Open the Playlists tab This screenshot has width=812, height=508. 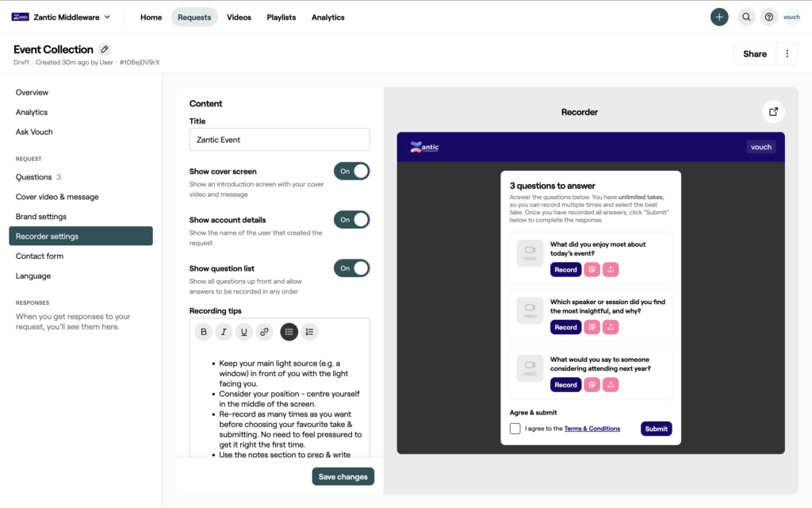tap(282, 17)
